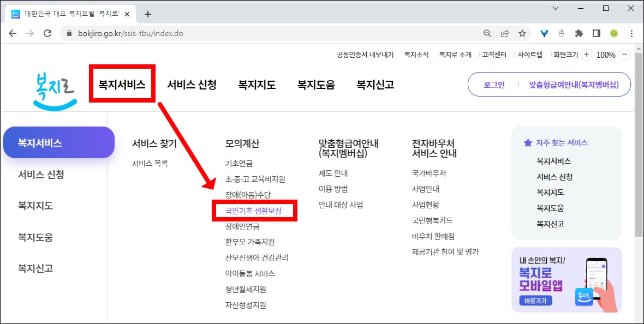Open the tab search chevron in the title bar
The height and width of the screenshot is (324, 644).
click(555, 8)
